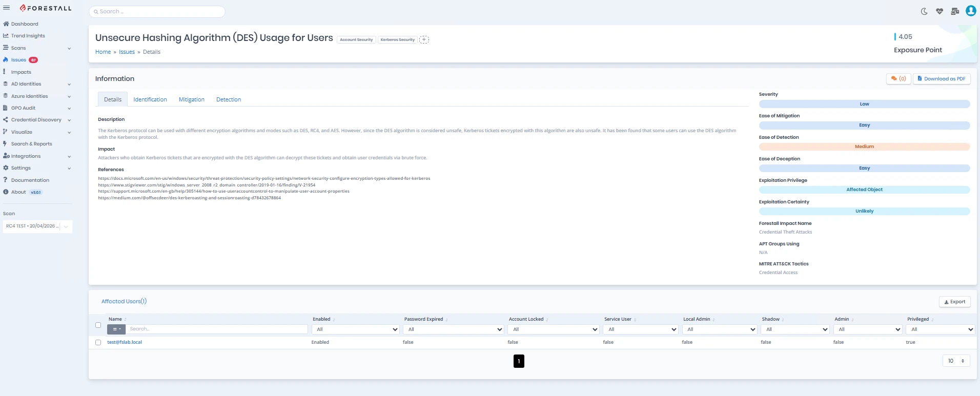Screen dimensions: 980x396
Task: Select the Details tab
Action: pyautogui.click(x=113, y=99)
